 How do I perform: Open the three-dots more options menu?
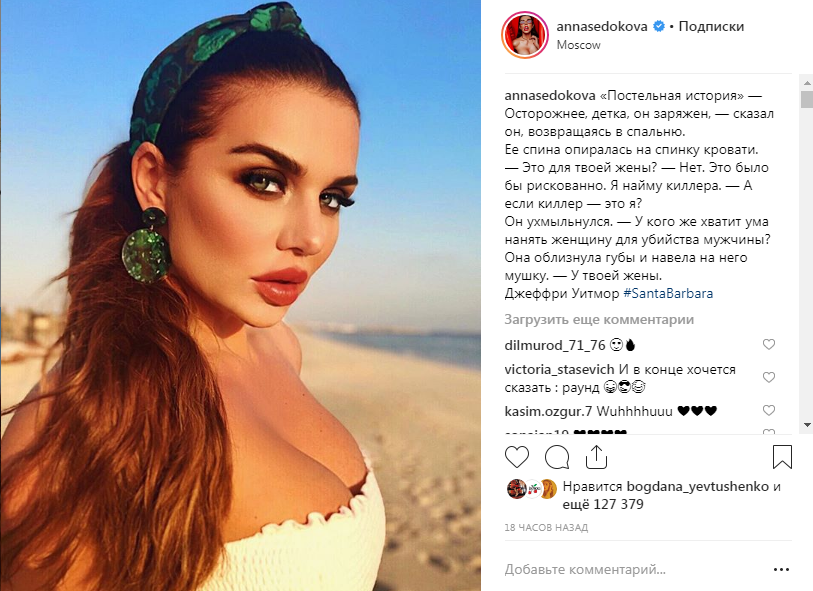pos(781,569)
